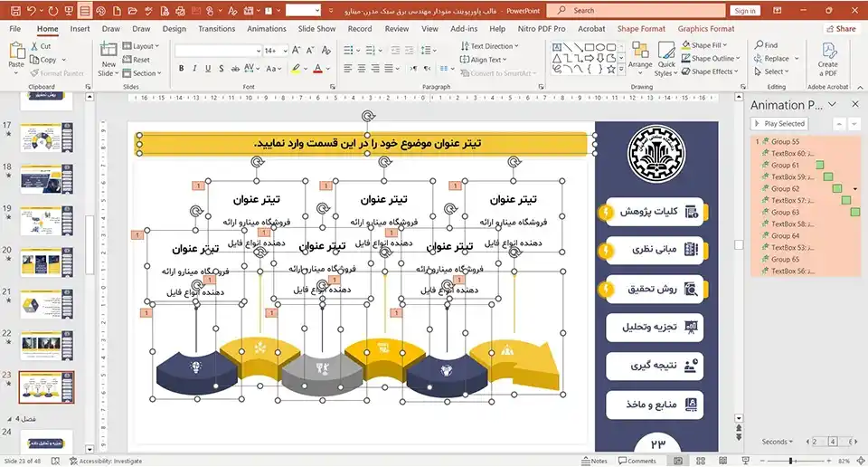The width and height of the screenshot is (868, 467).
Task: Open the Shape Fill dropdown
Action: pos(704,45)
